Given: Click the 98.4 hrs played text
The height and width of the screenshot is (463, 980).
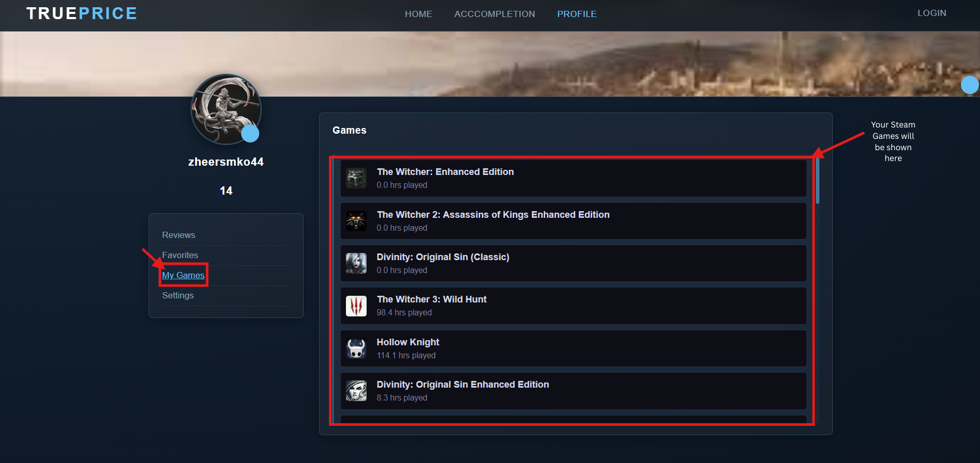Looking at the screenshot, I should (404, 312).
